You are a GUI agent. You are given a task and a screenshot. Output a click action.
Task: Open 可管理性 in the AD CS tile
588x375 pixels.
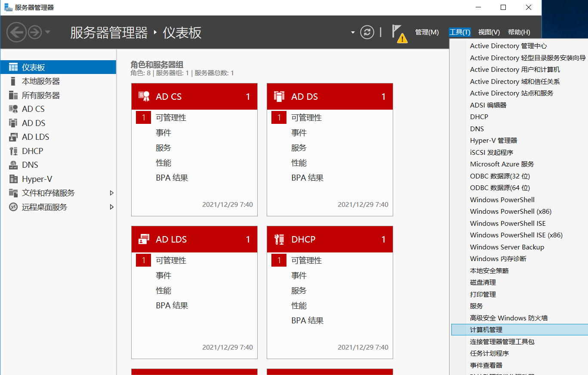(171, 118)
